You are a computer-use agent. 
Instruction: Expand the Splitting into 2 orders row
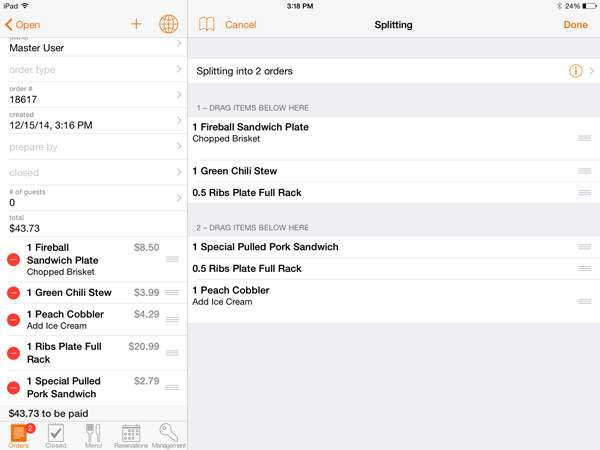click(592, 72)
